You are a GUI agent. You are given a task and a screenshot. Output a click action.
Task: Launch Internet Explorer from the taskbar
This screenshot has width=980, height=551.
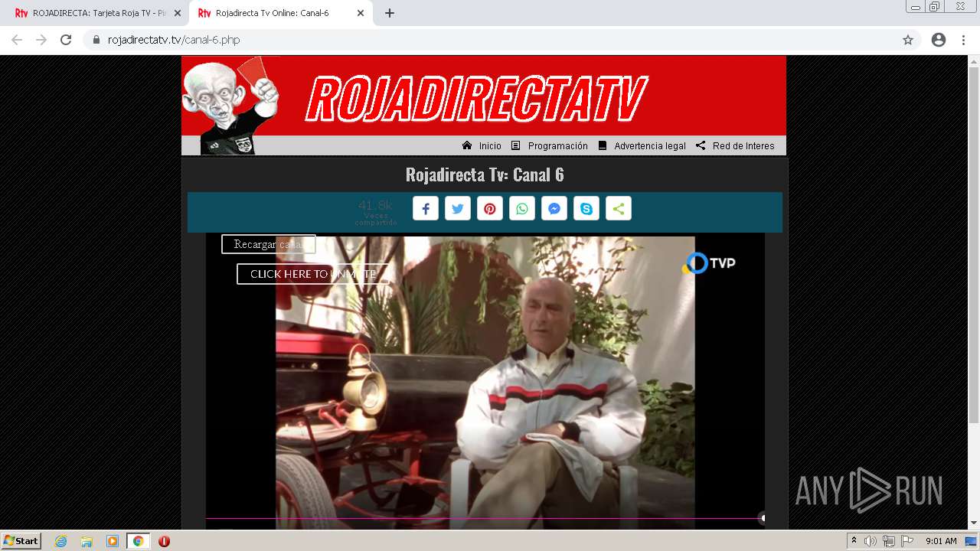60,541
